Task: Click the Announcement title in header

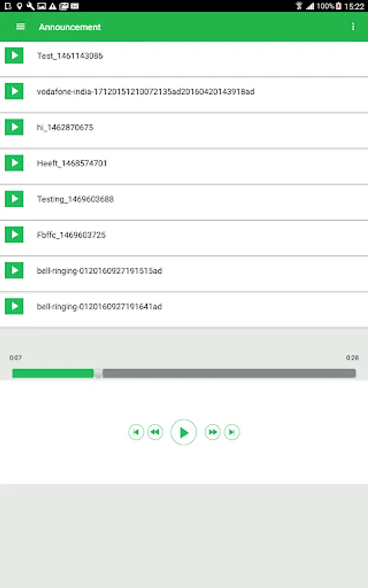Action: point(70,27)
